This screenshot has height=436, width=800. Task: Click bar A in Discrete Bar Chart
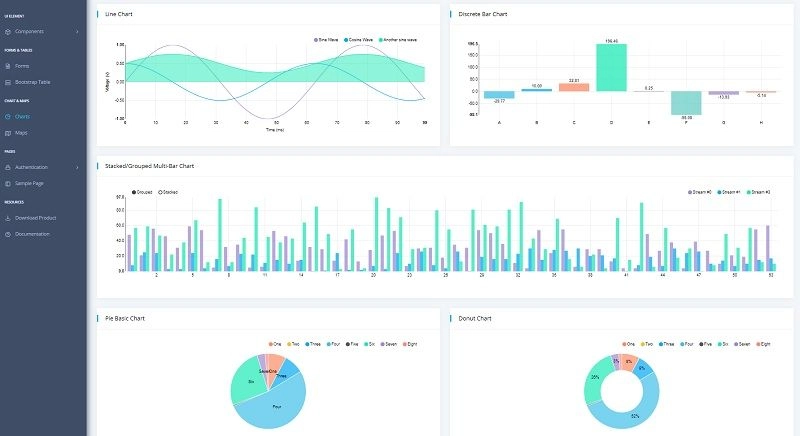coord(499,95)
